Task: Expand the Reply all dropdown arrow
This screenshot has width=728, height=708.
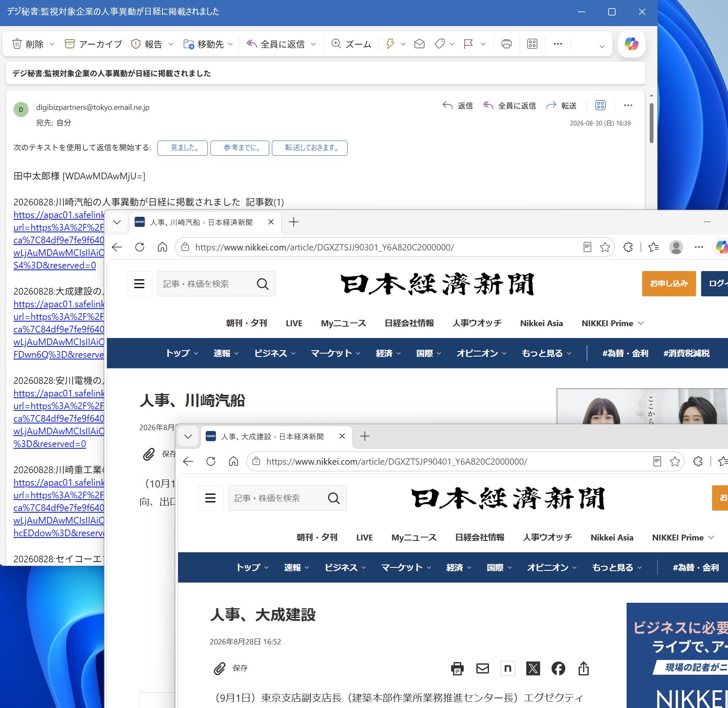Action: (313, 44)
